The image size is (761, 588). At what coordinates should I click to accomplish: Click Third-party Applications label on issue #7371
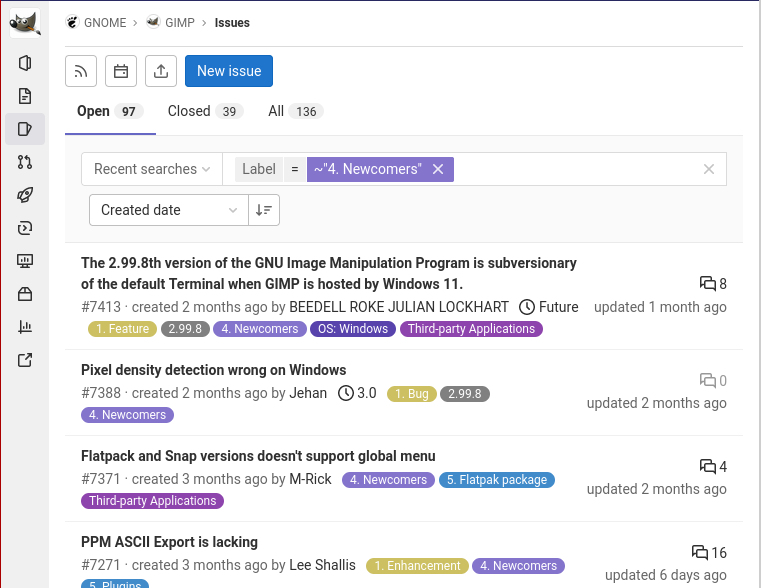(x=152, y=501)
